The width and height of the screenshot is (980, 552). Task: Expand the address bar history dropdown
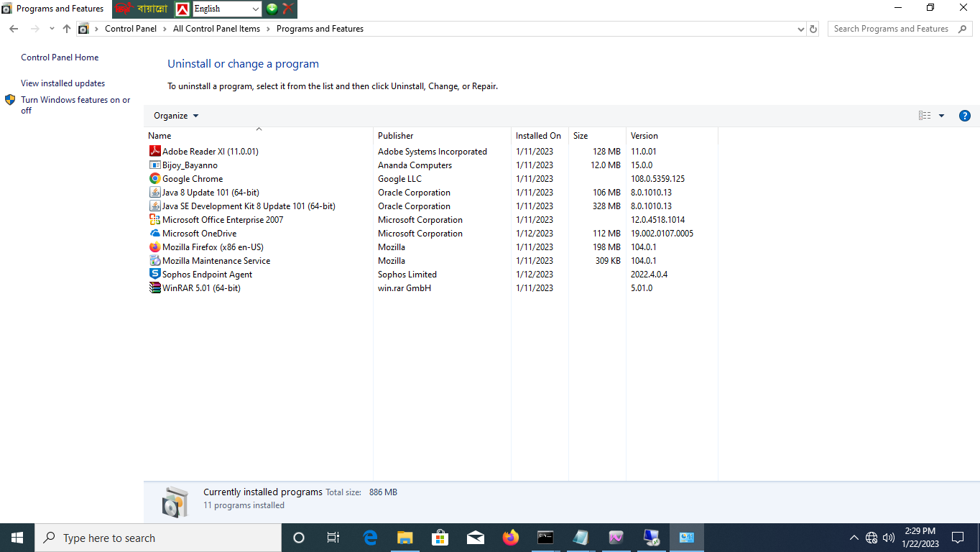pyautogui.click(x=801, y=29)
